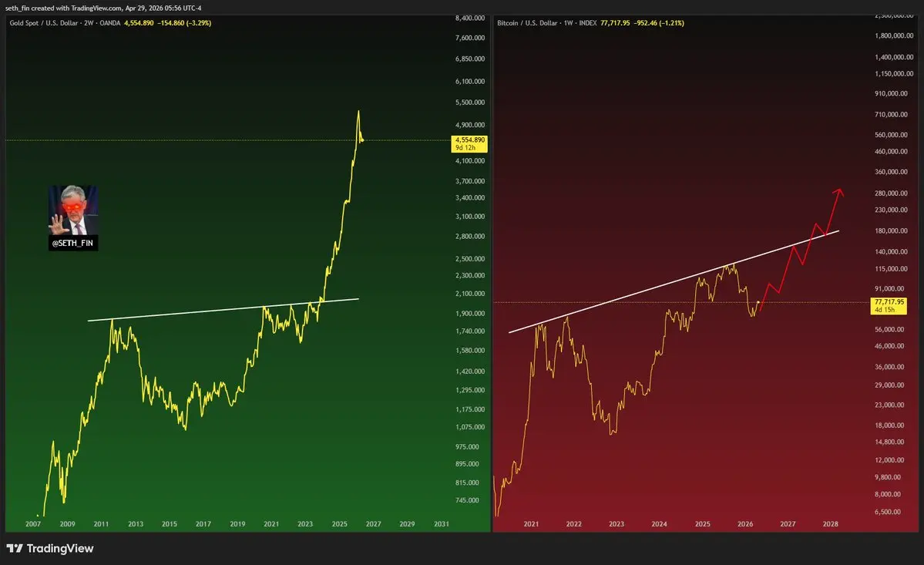Click the yellow 77,717.95 price tag on bitcoin axis
This screenshot has height=565, width=924.
tap(889, 306)
